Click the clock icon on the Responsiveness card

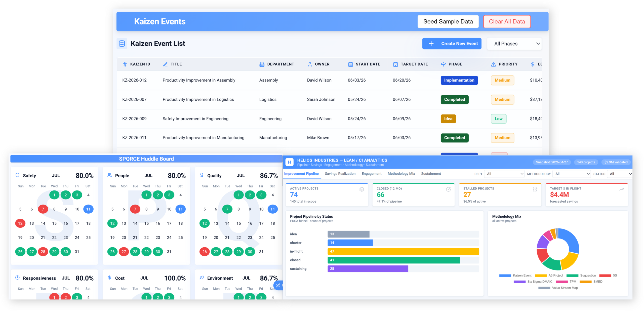[x=17, y=278]
